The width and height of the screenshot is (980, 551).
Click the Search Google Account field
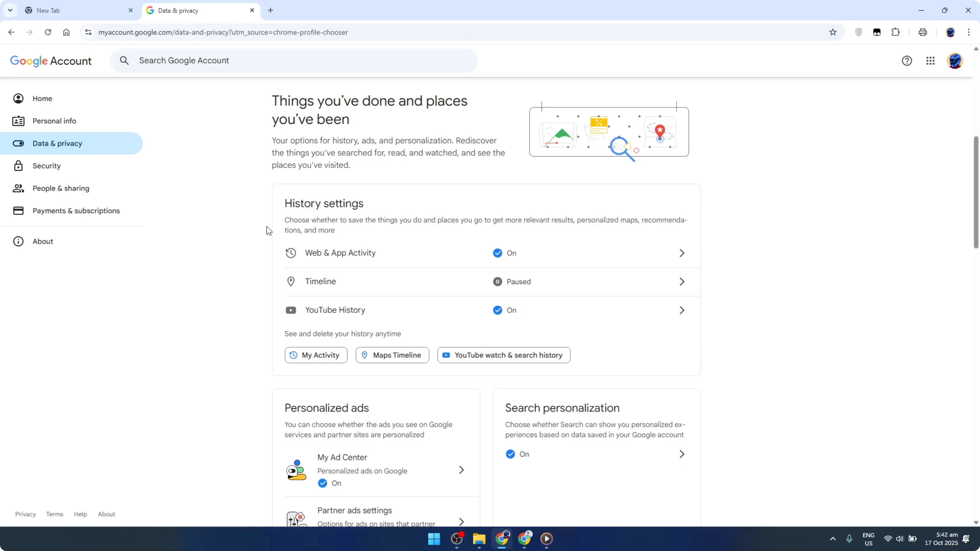click(x=293, y=60)
